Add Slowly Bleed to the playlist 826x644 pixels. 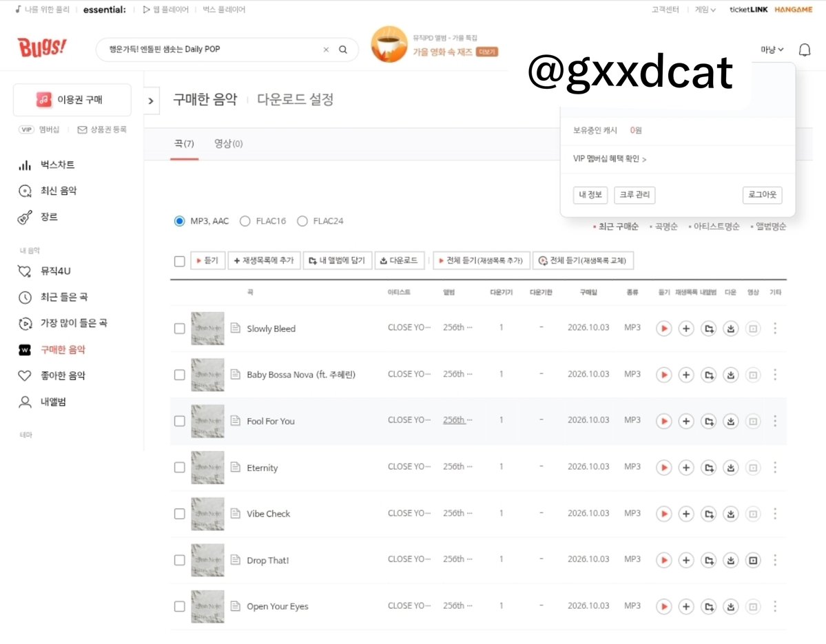point(686,329)
